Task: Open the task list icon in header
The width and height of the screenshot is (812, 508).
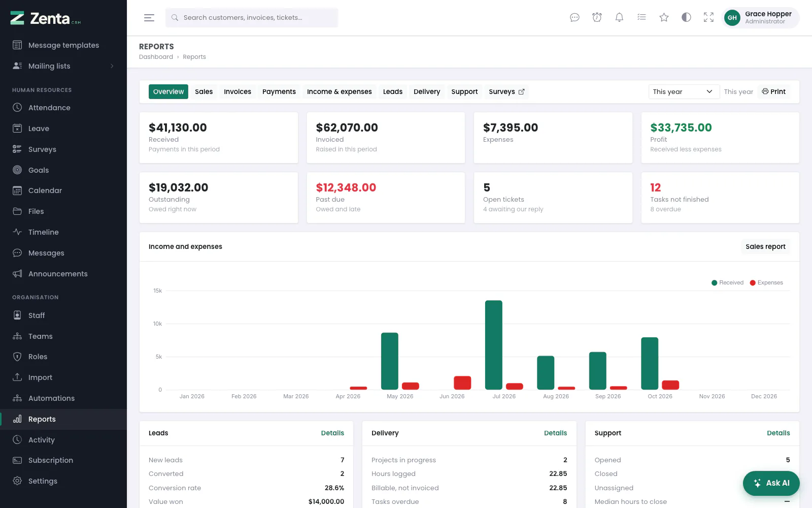Action: pyautogui.click(x=641, y=18)
